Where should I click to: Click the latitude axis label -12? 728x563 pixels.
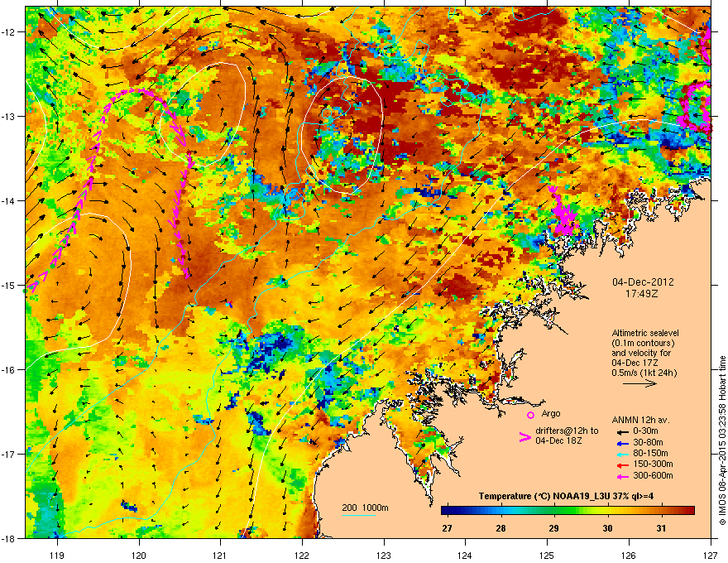(8, 32)
